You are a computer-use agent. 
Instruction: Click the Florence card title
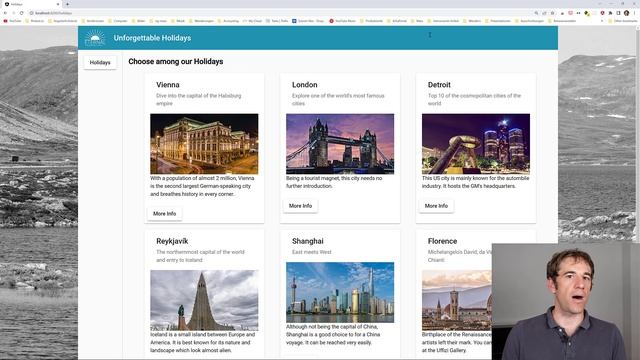(x=442, y=241)
